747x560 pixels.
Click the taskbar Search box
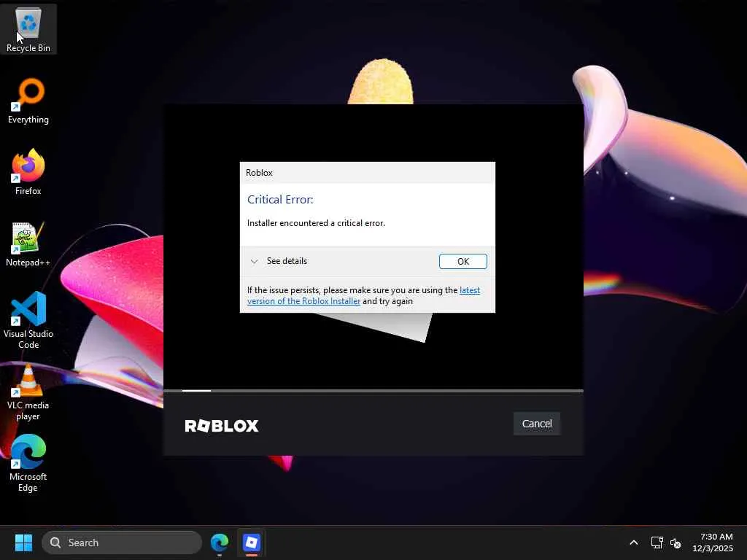coord(122,542)
